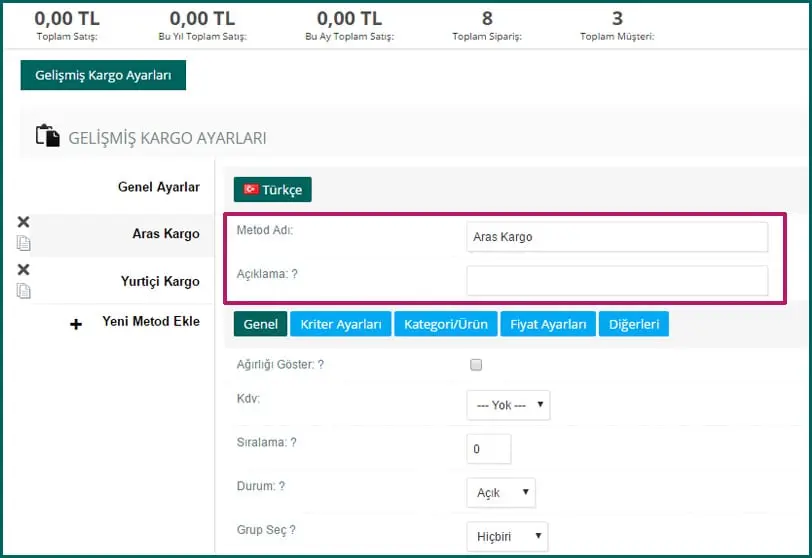Click the plus icon to add method
Viewport: 812px width, 558px height.
[76, 324]
